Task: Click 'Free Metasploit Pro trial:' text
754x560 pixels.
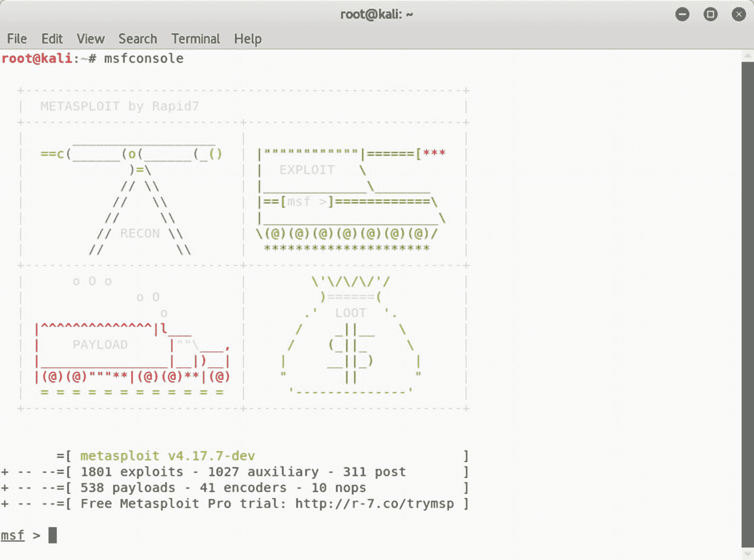Action: point(184,503)
